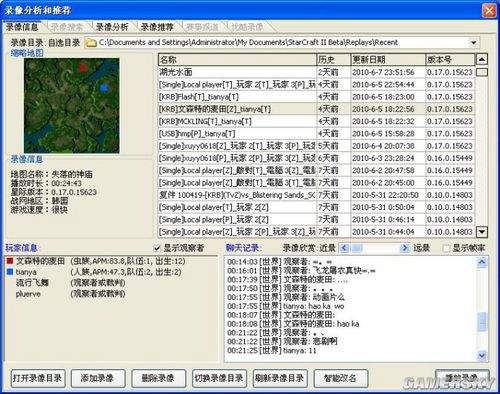
Task: Sort replays by the 历史 column header
Action: pyautogui.click(x=333, y=60)
